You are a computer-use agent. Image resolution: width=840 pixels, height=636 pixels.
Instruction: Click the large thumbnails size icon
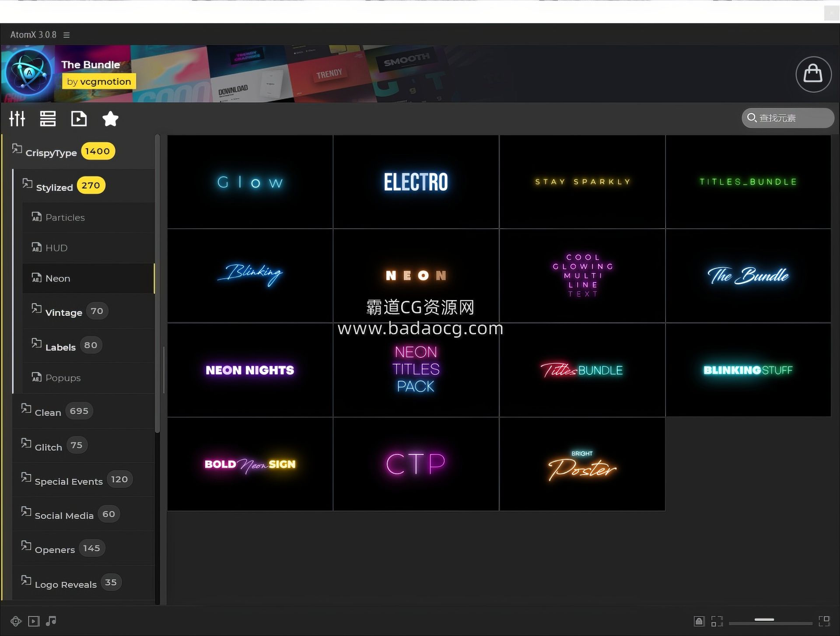click(824, 621)
